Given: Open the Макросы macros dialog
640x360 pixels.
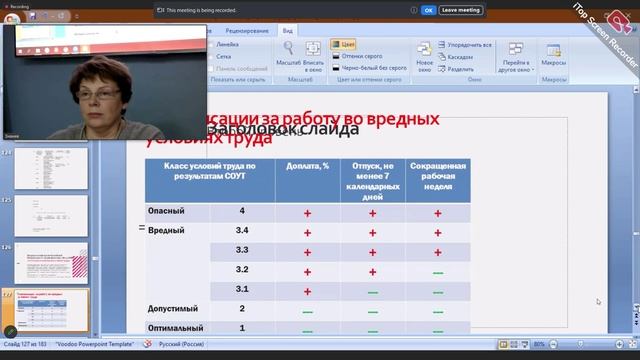Looking at the screenshot, I should pos(553,54).
